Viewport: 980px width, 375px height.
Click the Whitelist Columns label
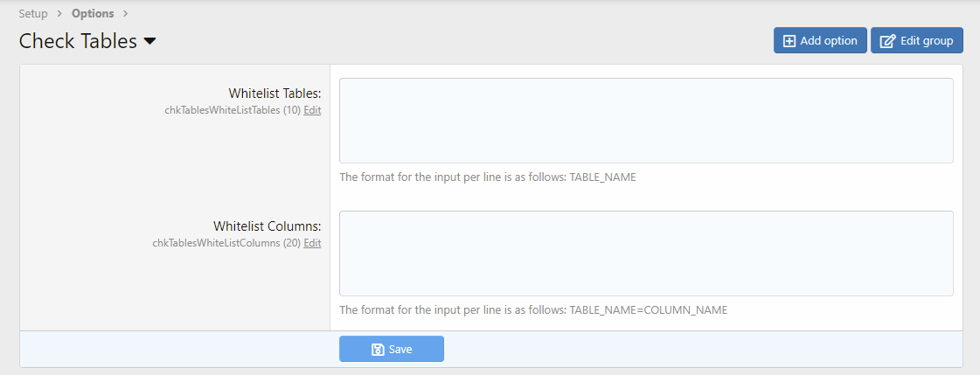(x=268, y=226)
